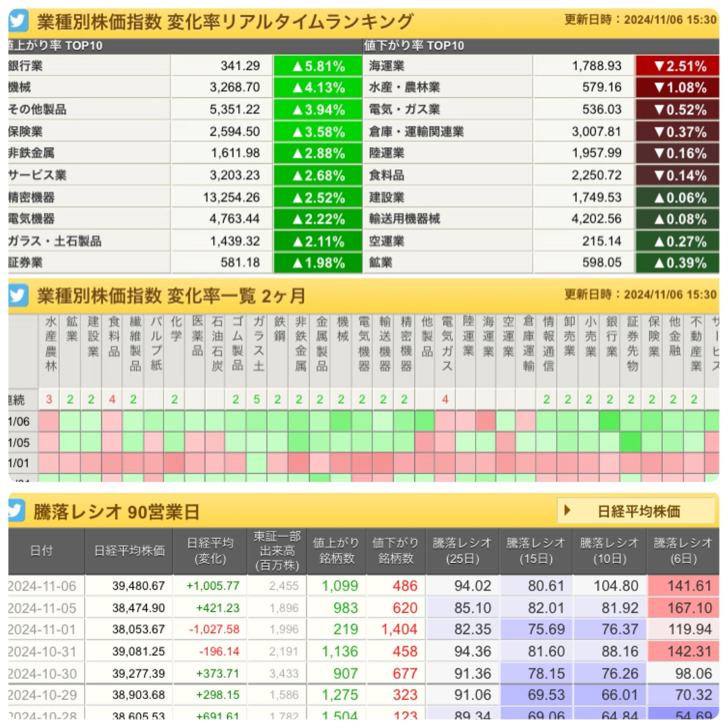The width and height of the screenshot is (728, 728).
Task: Click change value -1,027.58
Action: [214, 629]
